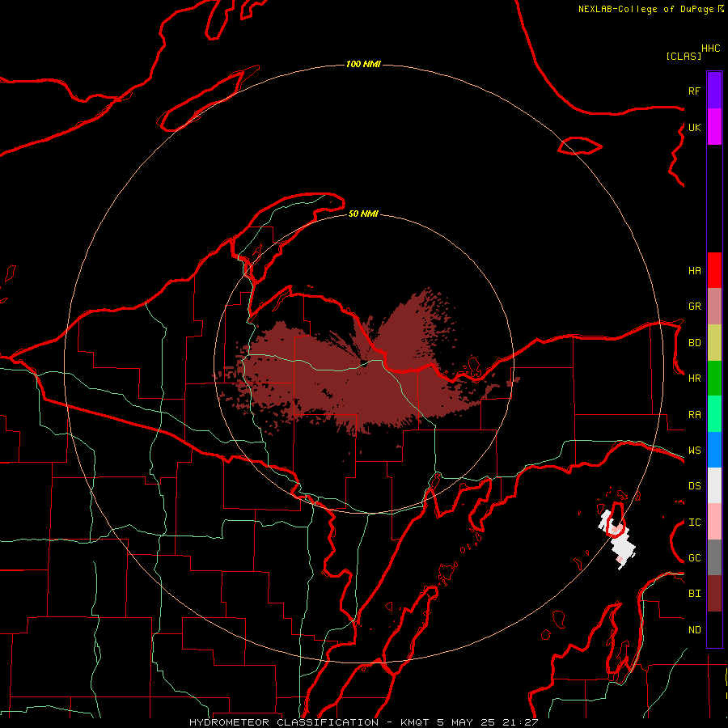Click the DS legend label
Viewport: 728px width, 728px height.
pos(694,486)
